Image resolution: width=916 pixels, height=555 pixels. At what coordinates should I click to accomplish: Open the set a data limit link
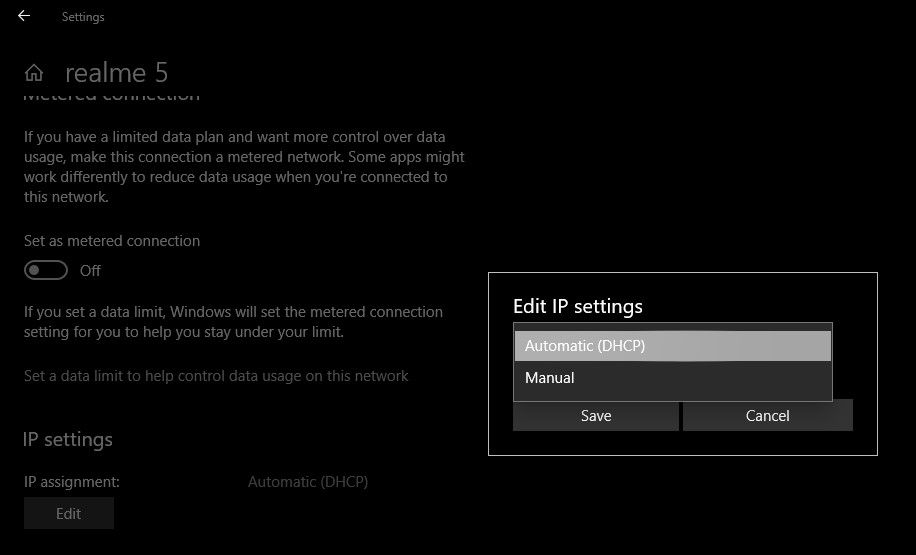coord(216,376)
